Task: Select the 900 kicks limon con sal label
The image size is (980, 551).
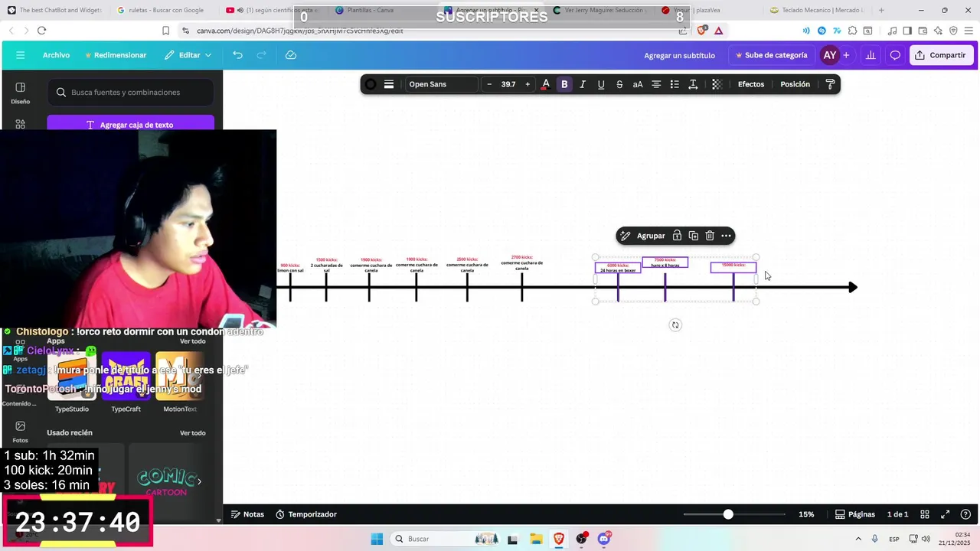Action: point(290,268)
